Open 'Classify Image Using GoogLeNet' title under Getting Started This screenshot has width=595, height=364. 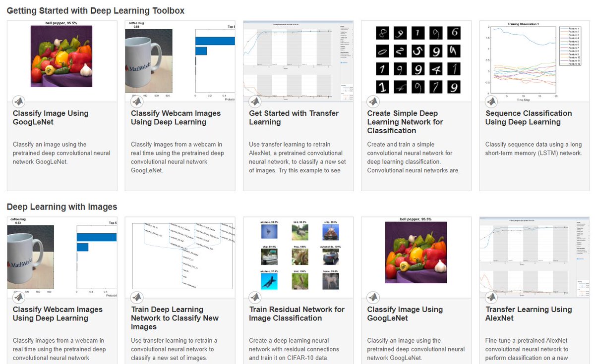[51, 118]
